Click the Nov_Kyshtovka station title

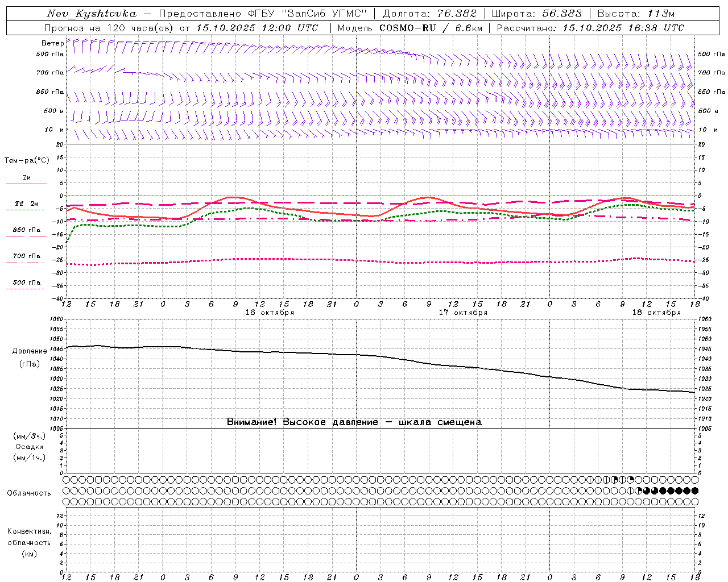point(92,14)
